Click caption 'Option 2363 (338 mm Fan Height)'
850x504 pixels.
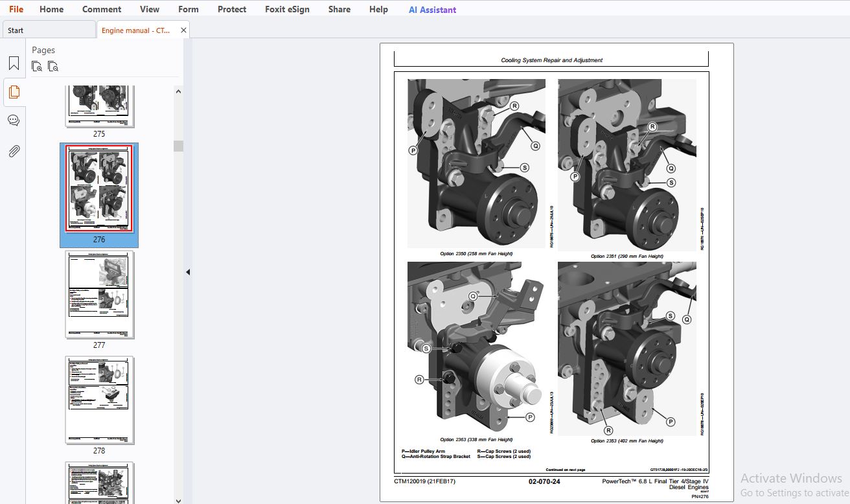(476, 439)
